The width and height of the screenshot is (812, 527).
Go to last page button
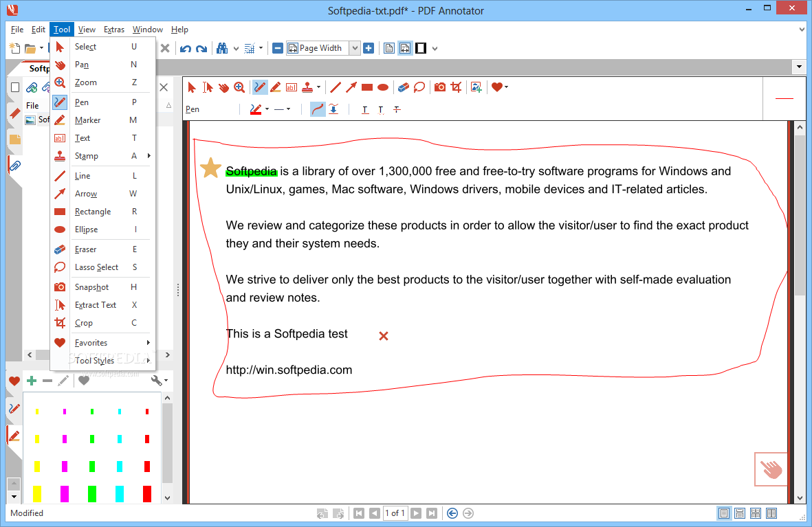[431, 513]
